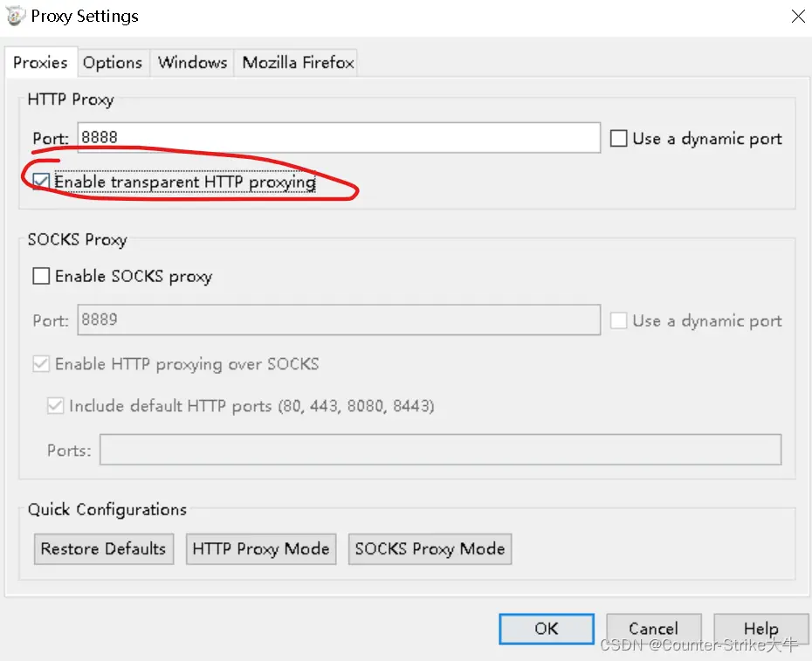Confirm settings with the OK button

click(x=547, y=629)
